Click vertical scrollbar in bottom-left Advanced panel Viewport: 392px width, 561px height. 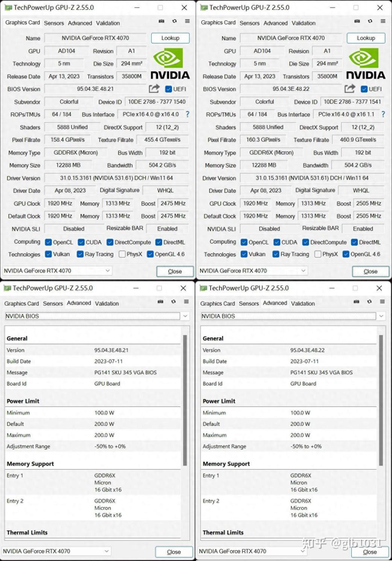(185, 400)
